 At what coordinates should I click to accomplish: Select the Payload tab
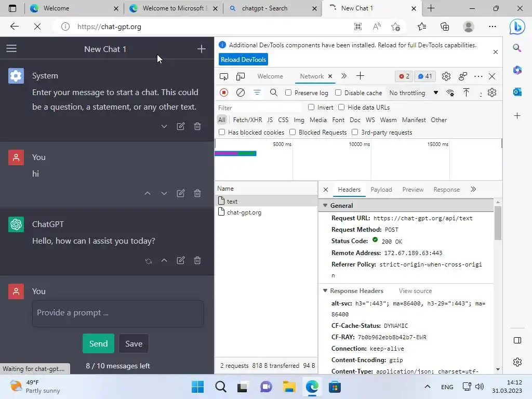coord(381,190)
